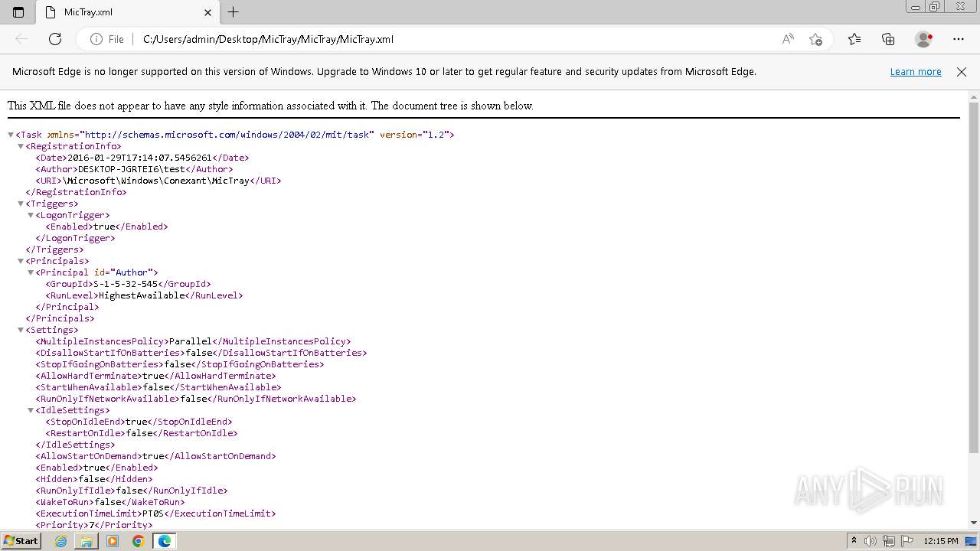Screen dimensions: 980x551
Task: Click the StopOnIdleEnd true line
Action: click(x=139, y=422)
